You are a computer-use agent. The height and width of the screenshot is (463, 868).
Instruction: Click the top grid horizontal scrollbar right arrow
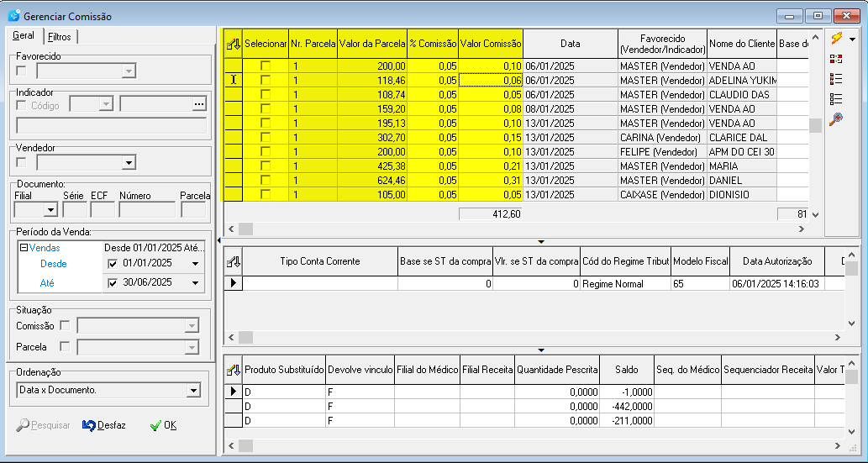(x=801, y=229)
